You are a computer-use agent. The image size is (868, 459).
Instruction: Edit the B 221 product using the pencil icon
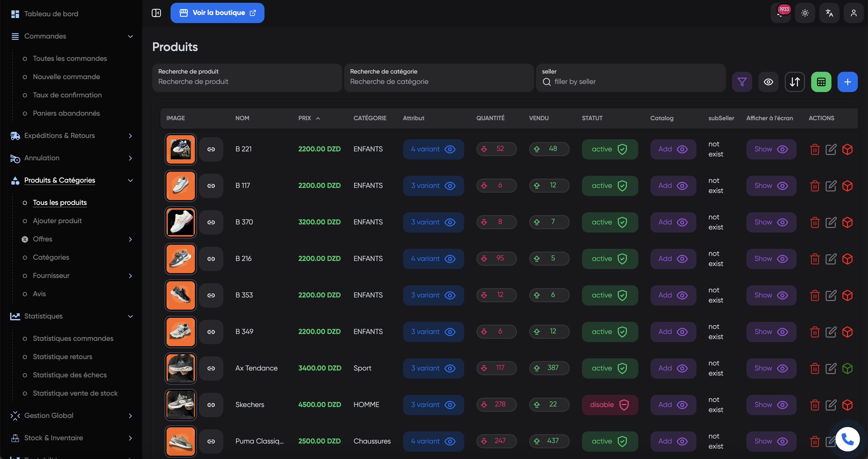pyautogui.click(x=831, y=149)
